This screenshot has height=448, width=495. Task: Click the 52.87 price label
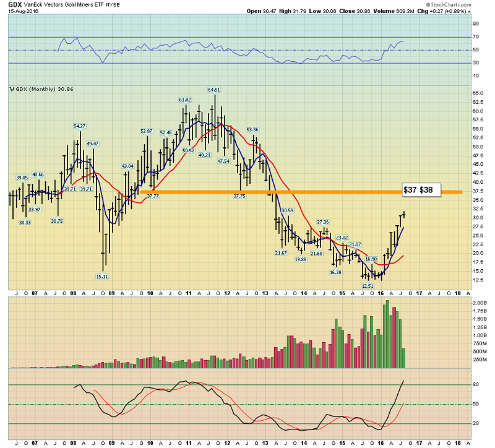(x=146, y=131)
